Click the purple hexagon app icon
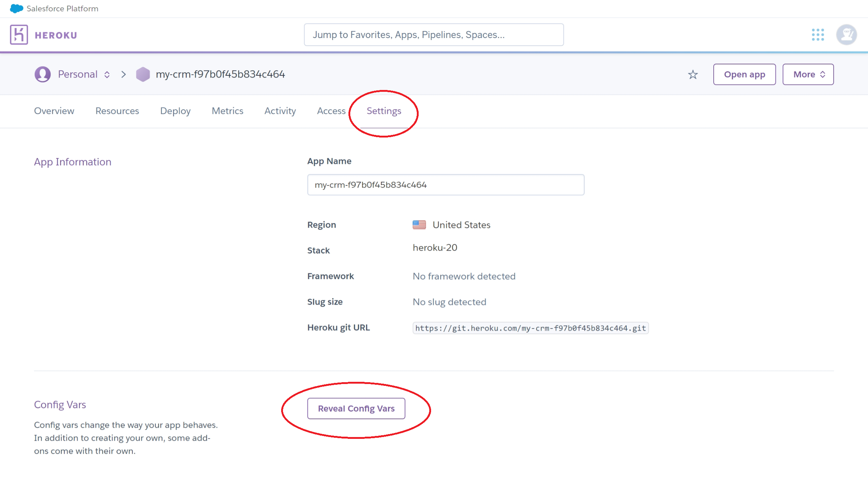 pyautogui.click(x=143, y=74)
